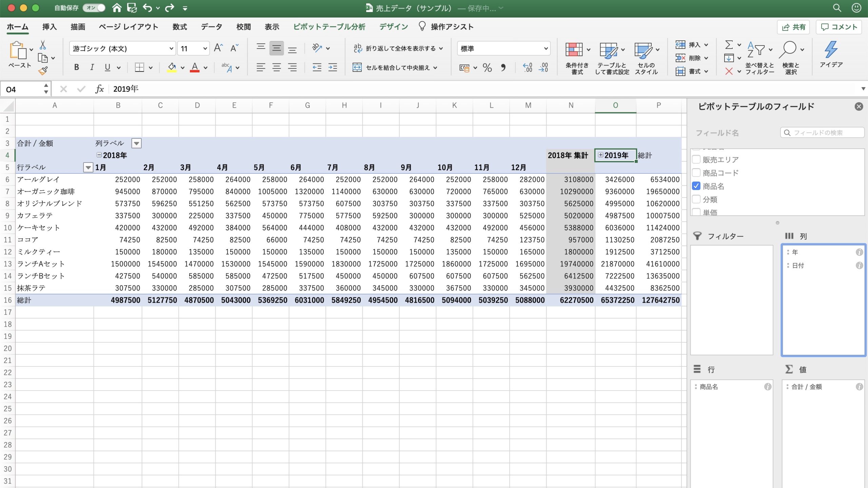The width and height of the screenshot is (868, 488).
Task: Click the Paste clipboard icon
Action: coord(18,51)
